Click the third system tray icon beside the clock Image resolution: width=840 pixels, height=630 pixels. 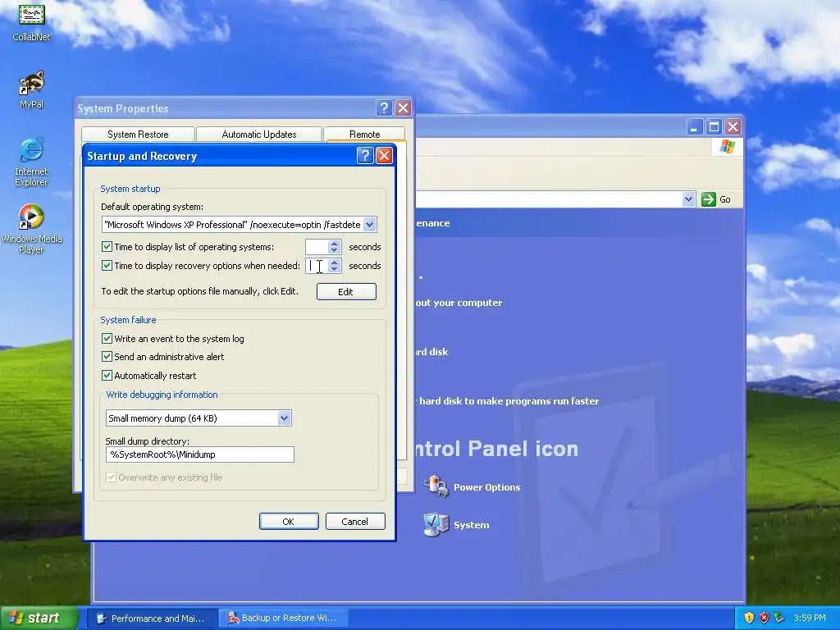[779, 618]
